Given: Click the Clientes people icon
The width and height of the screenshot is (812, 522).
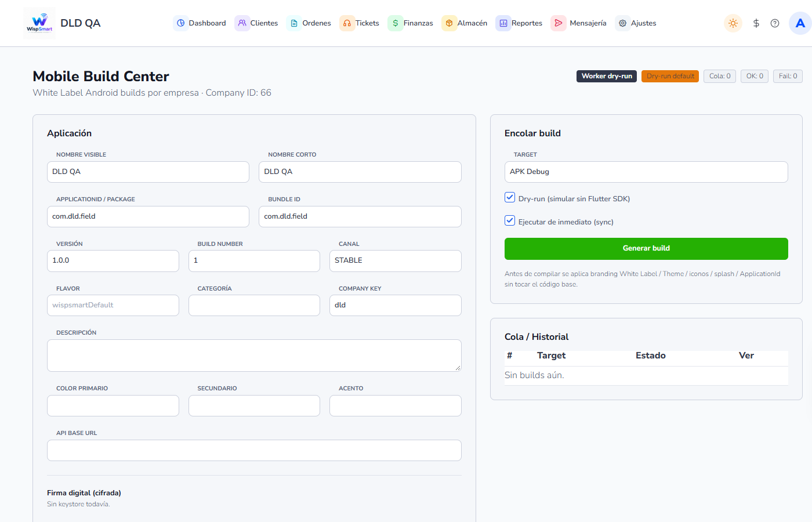Looking at the screenshot, I should (x=242, y=23).
